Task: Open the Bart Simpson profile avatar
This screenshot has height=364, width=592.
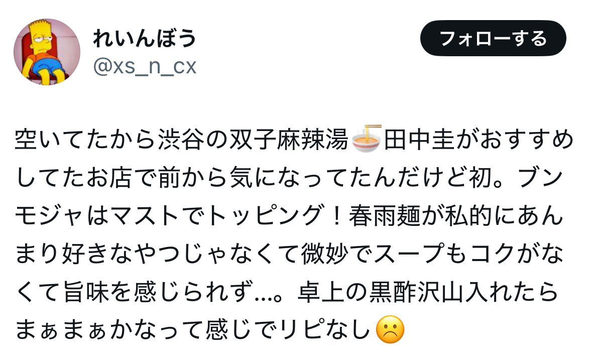Action: [x=47, y=52]
